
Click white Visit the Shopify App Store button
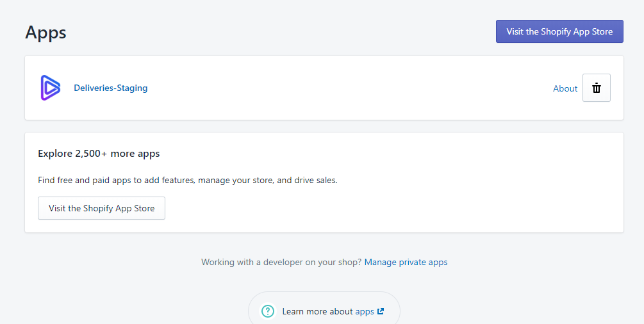pos(101,208)
